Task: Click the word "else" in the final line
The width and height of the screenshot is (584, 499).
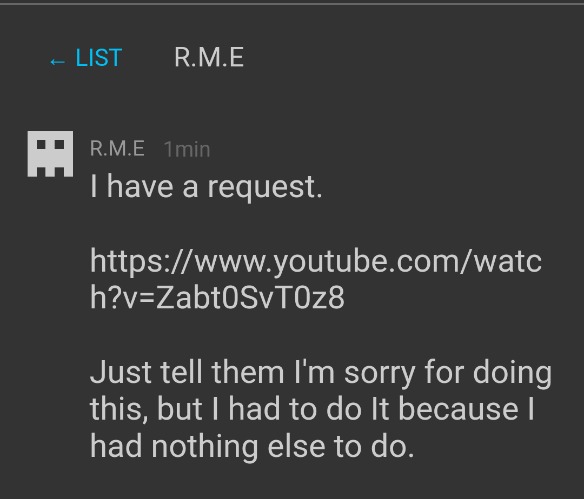Action: pos(296,446)
